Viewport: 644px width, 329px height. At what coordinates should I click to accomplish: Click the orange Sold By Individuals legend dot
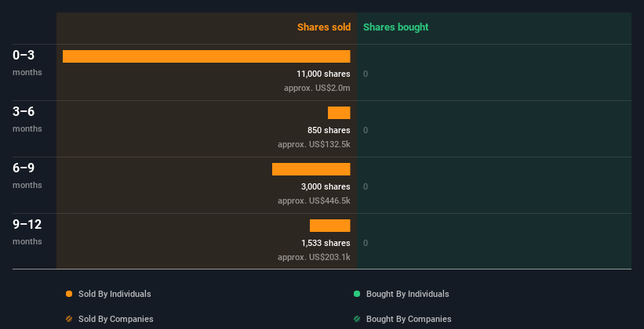coord(69,294)
